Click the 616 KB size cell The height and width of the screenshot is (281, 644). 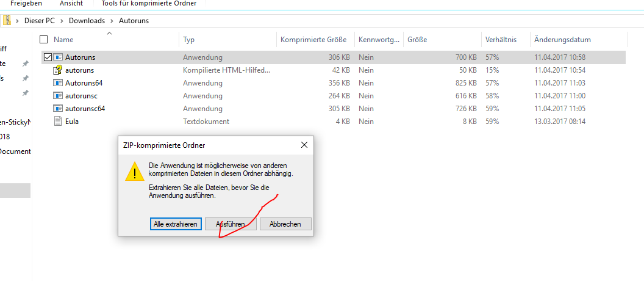(x=466, y=96)
